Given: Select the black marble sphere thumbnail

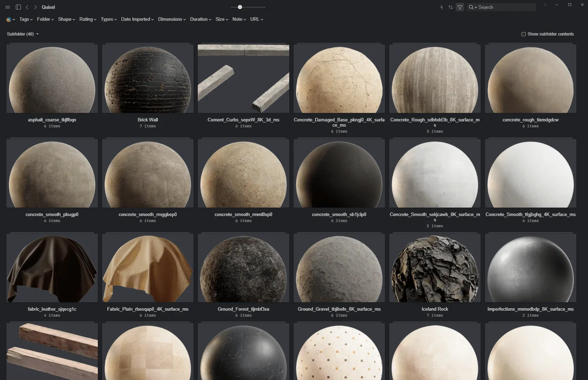Looking at the screenshot, I should [x=244, y=352].
